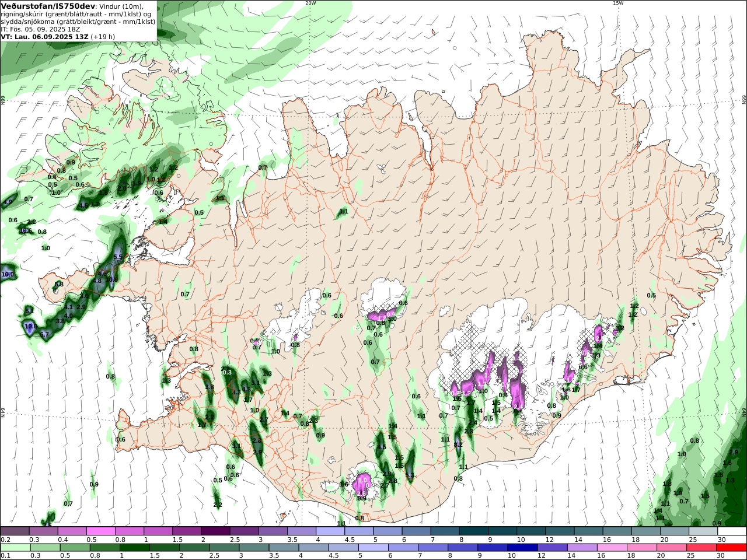Screen dimensions: 747x560
Task: Click the 8.2 precipitation value on the map
Action: coord(458,444)
